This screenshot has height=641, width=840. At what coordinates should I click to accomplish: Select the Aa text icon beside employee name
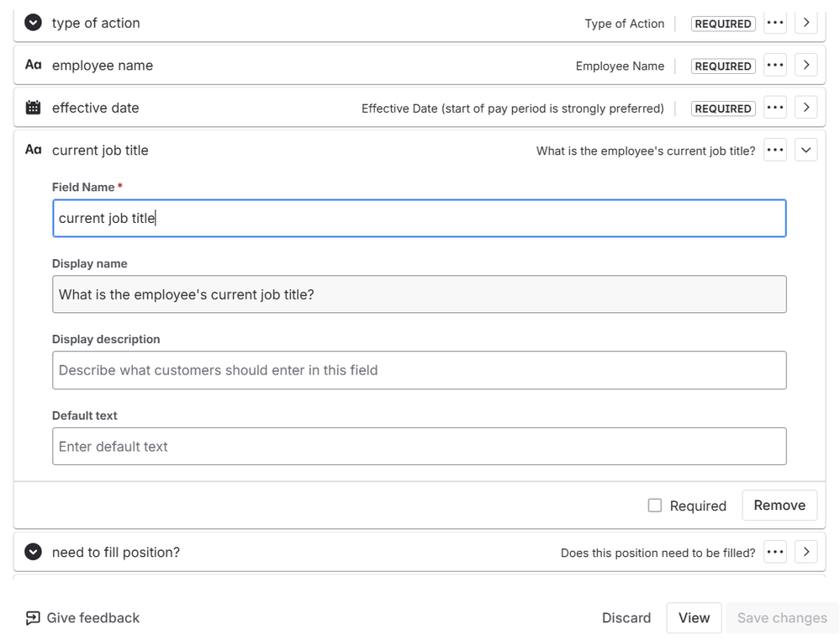(33, 65)
